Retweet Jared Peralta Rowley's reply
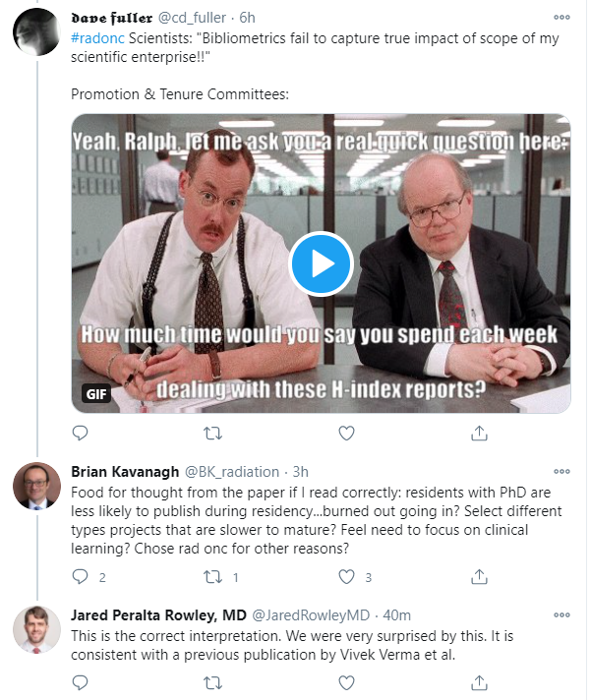 (213, 680)
